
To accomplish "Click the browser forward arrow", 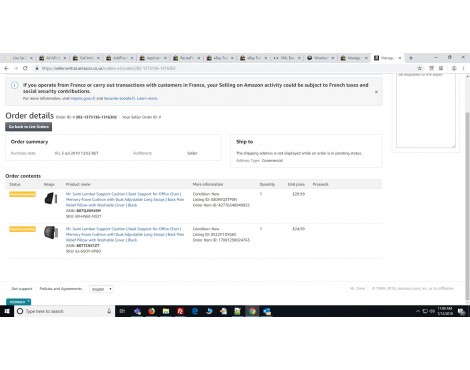I will click(x=16, y=68).
